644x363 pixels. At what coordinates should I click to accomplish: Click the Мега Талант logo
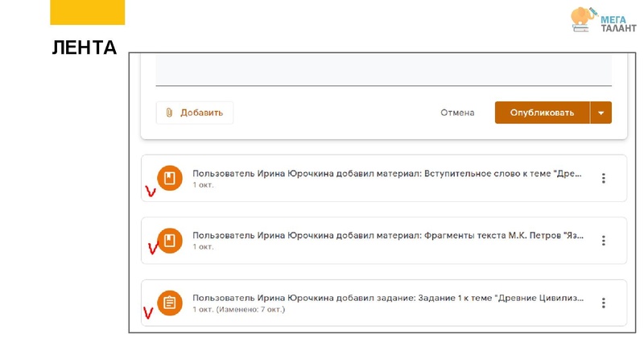click(x=603, y=19)
